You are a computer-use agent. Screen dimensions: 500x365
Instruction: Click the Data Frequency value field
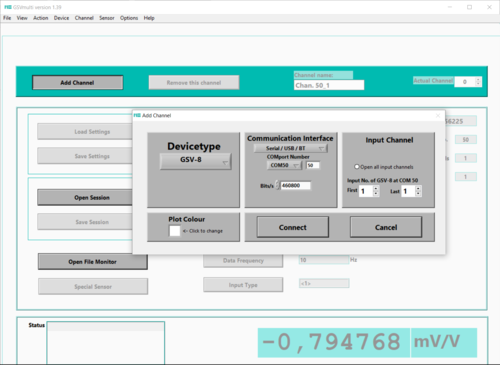[324, 260]
